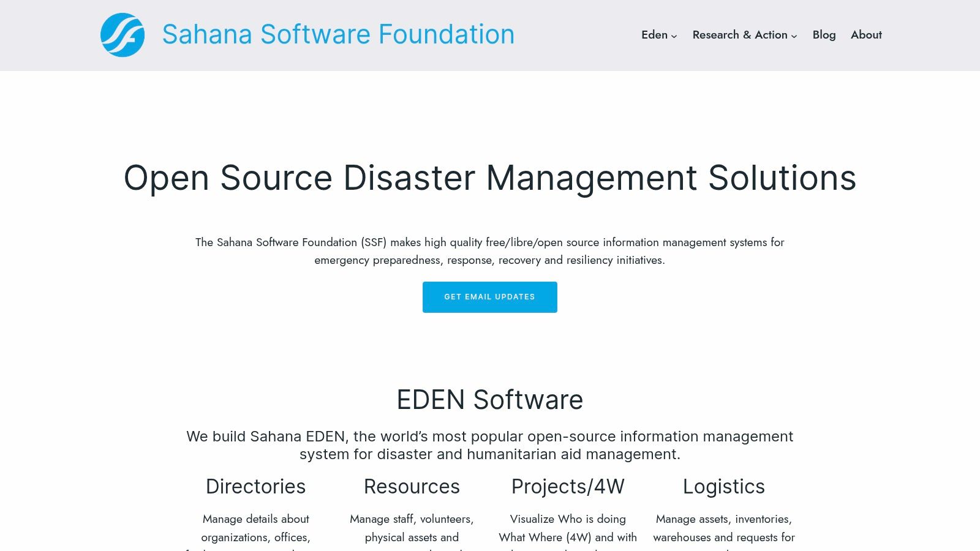Click the Directories section heading

256,486
